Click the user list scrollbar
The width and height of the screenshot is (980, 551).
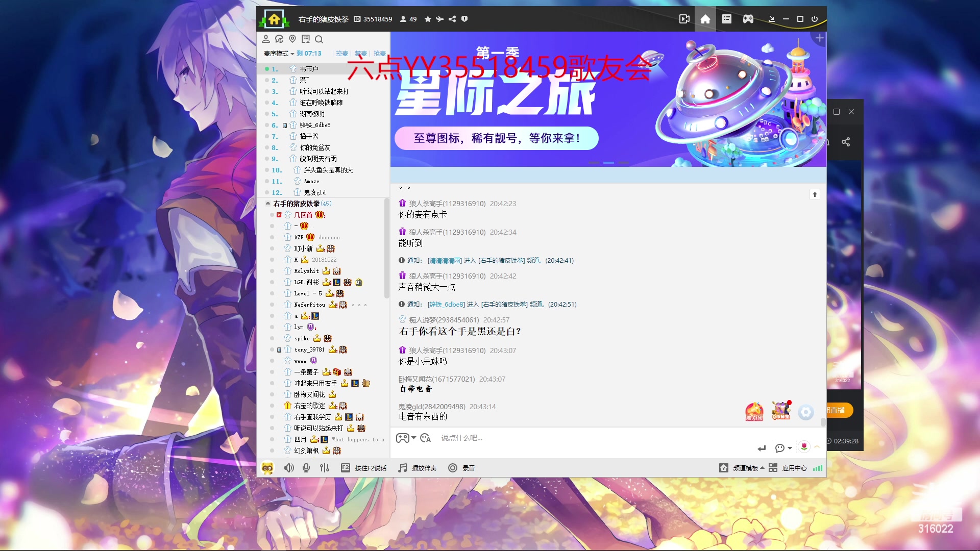point(387,248)
